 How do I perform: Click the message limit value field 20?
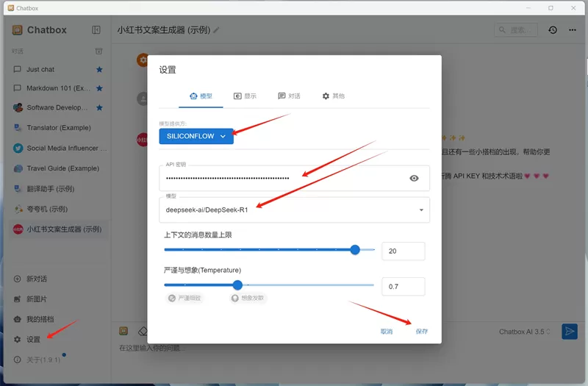[x=403, y=251]
